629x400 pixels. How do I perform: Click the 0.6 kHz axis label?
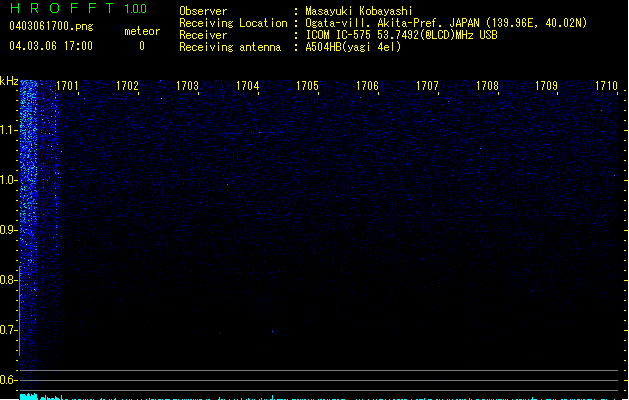tap(8, 380)
